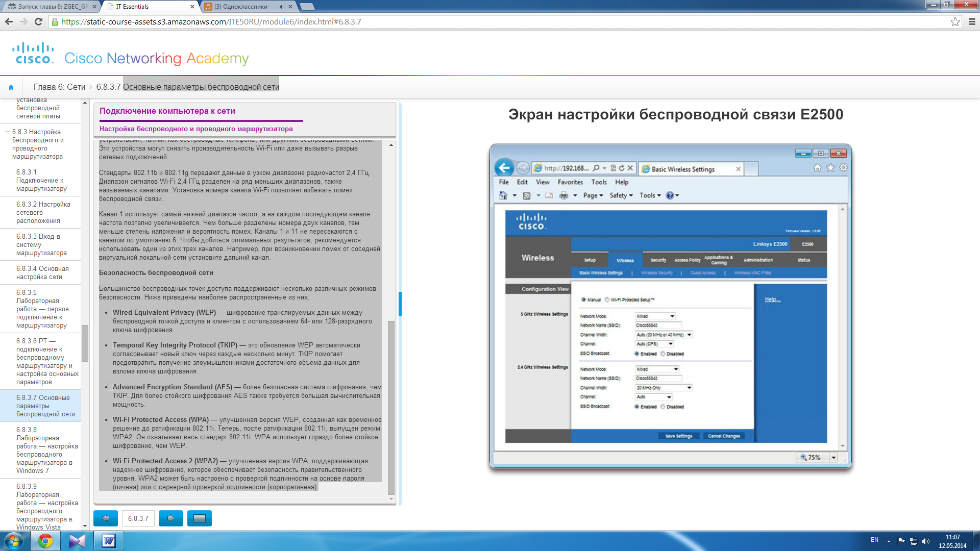Click Cancel Changes in router screenshot
The width and height of the screenshot is (980, 551).
tap(724, 436)
